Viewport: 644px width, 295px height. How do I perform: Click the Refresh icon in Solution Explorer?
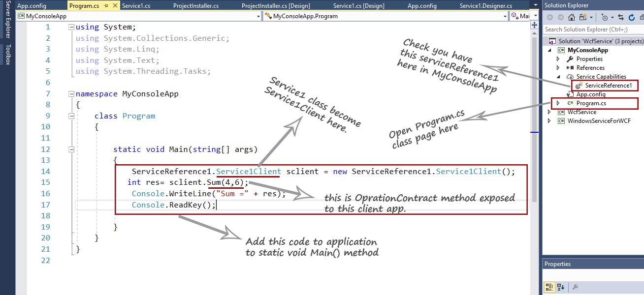point(631,17)
